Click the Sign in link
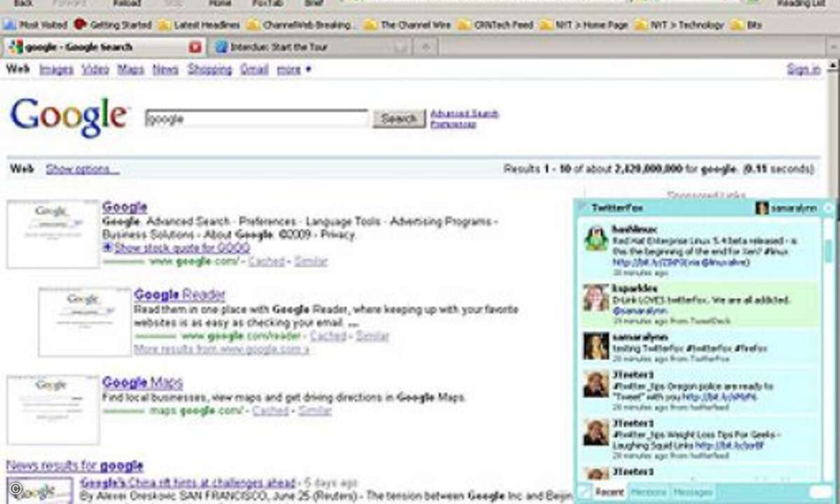840x504 pixels. 804,69
